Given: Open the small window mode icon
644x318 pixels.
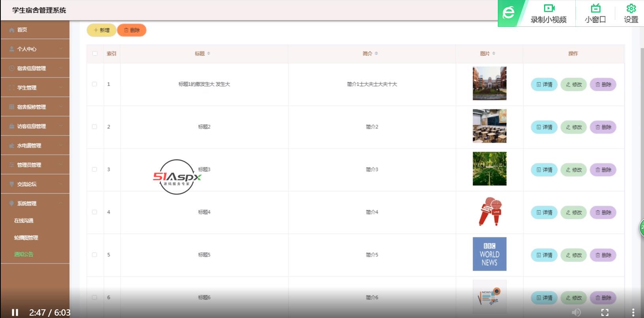Looking at the screenshot, I should tap(595, 9).
